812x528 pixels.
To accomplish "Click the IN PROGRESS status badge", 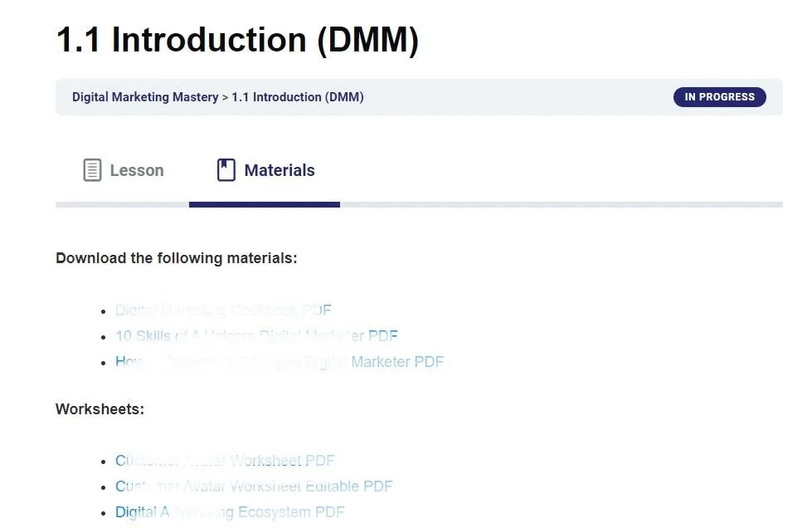I will 719,97.
